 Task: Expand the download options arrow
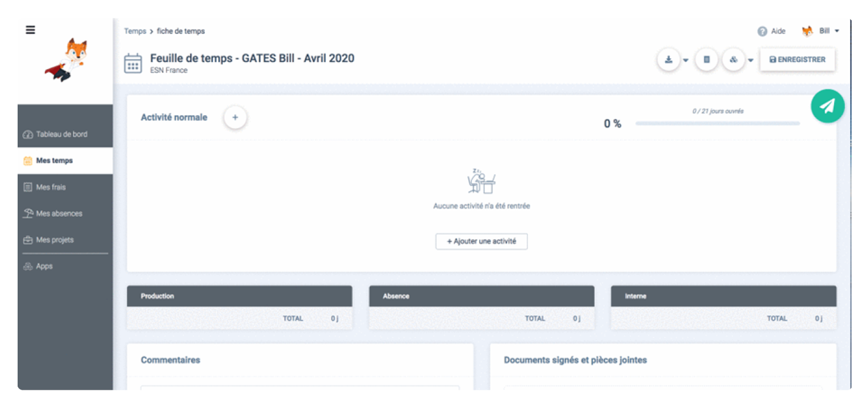tap(686, 60)
